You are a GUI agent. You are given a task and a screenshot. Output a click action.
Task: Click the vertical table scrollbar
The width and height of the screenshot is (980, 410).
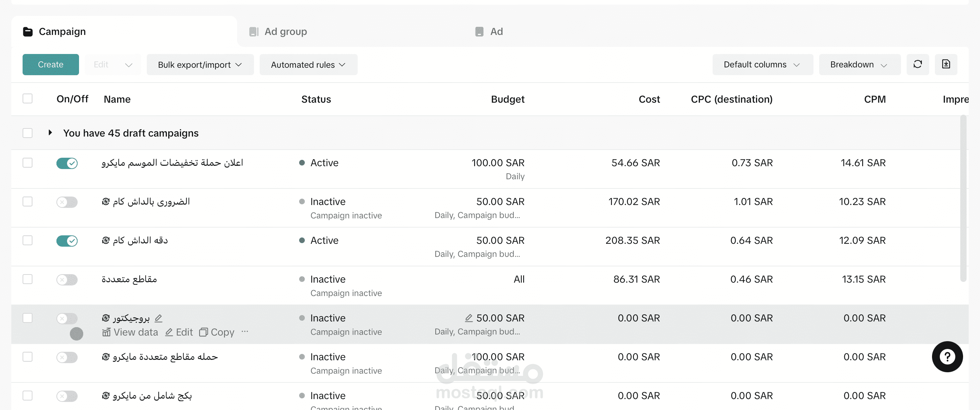coord(963,198)
